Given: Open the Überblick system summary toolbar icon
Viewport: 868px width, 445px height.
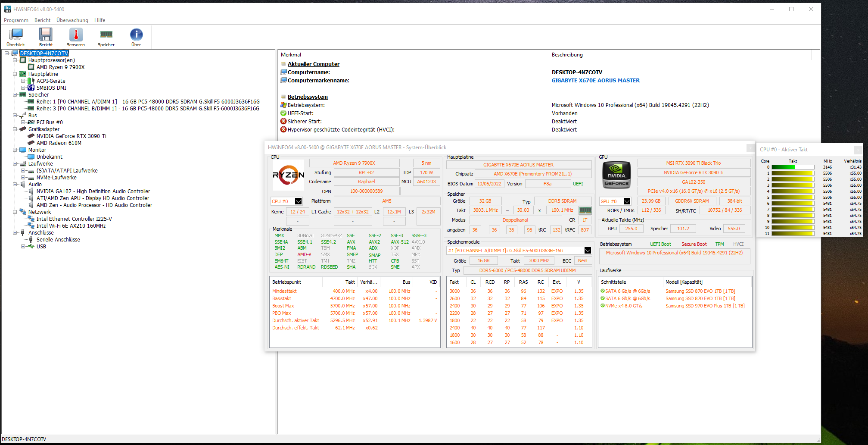Looking at the screenshot, I should 16,37.
